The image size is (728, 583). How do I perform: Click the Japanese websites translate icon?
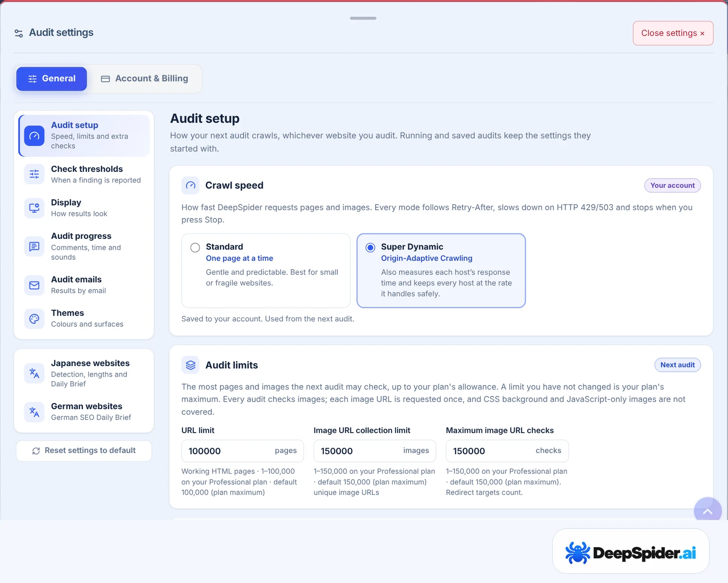click(34, 373)
